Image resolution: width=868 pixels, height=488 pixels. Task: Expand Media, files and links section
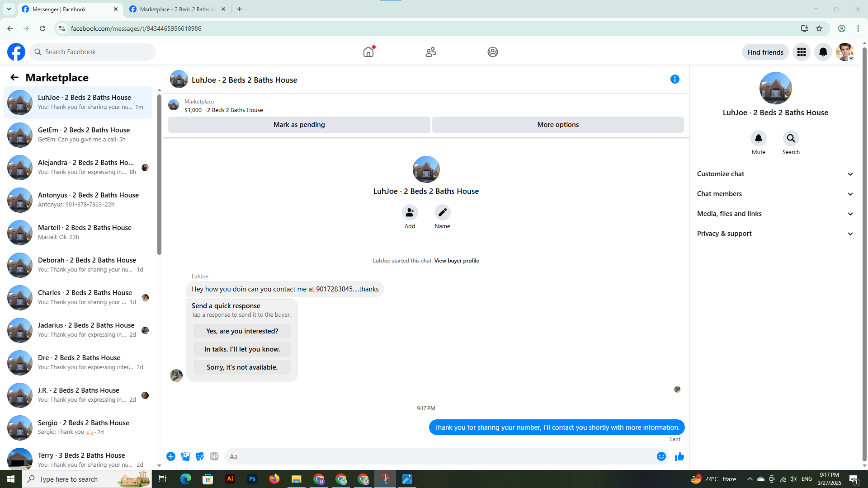[x=775, y=214]
